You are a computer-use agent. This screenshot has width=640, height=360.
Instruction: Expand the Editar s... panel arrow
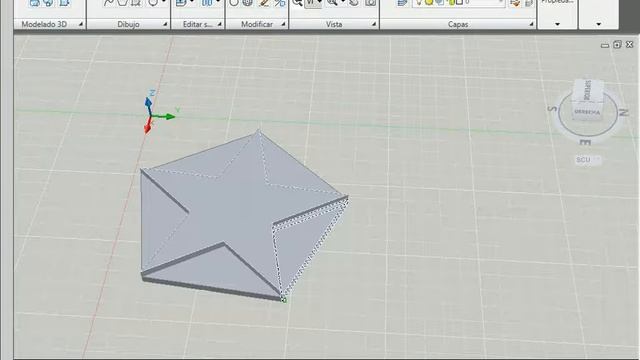click(x=220, y=24)
